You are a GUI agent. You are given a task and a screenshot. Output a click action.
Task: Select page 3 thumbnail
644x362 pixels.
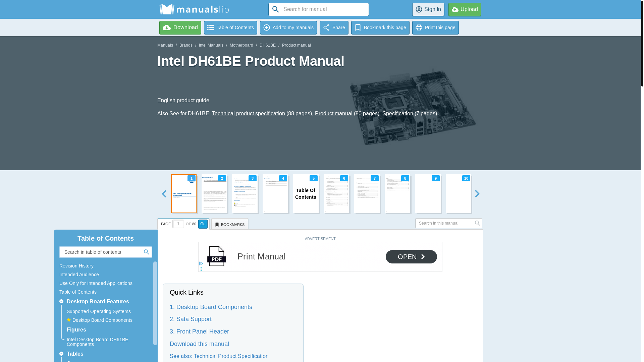pos(245,194)
